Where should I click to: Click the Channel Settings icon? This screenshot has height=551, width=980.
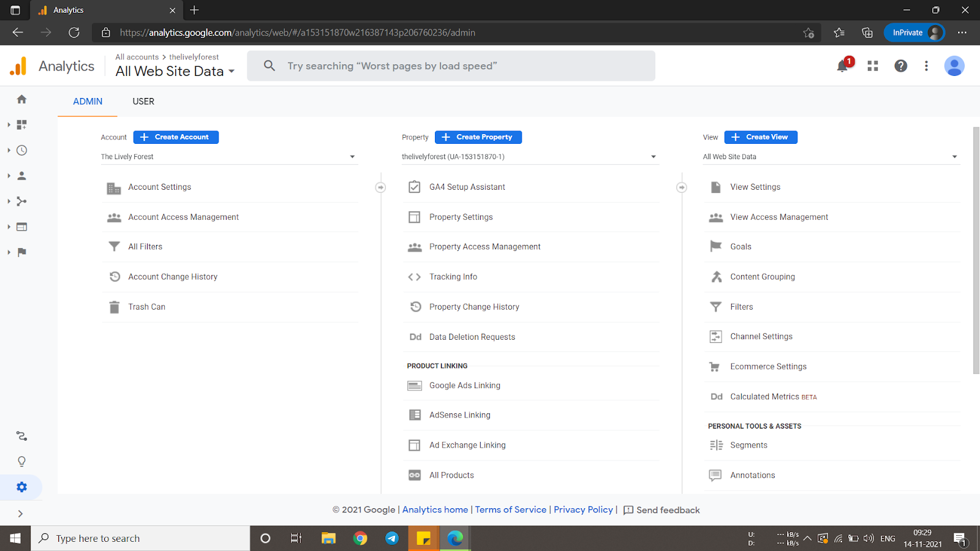point(715,337)
